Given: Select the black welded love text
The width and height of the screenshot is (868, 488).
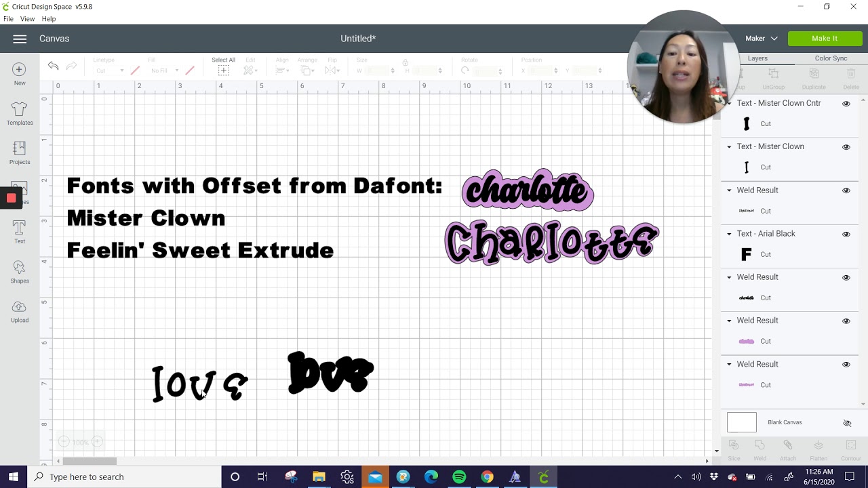Looking at the screenshot, I should click(330, 373).
